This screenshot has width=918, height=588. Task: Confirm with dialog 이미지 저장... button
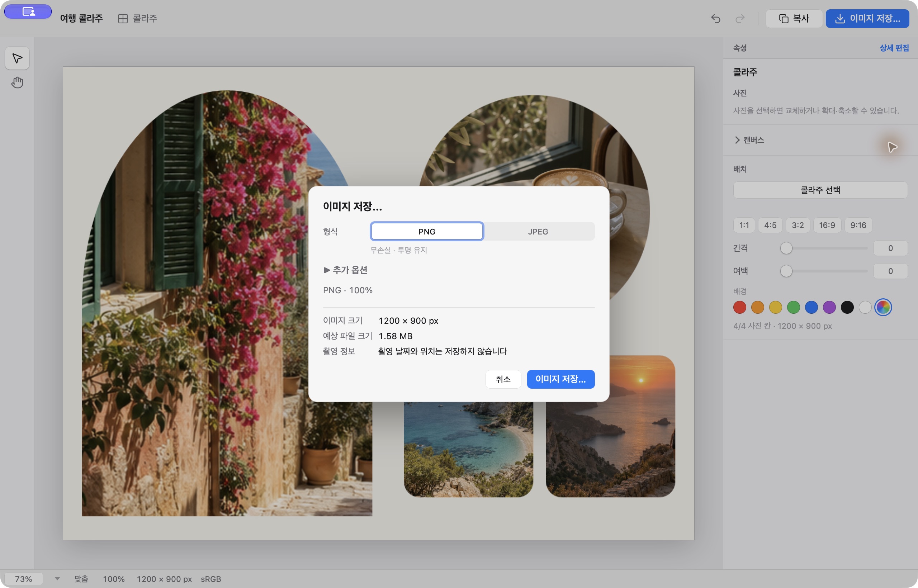560,379
